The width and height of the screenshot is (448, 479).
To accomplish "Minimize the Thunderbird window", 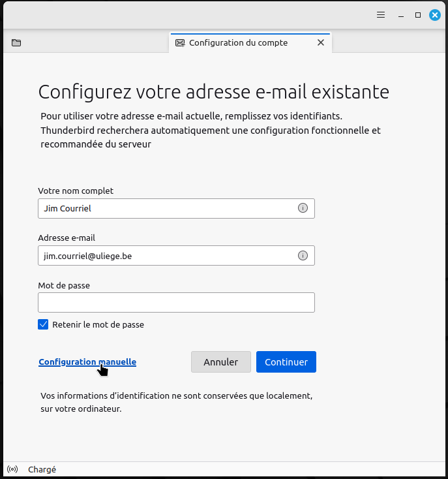I will tap(401, 15).
